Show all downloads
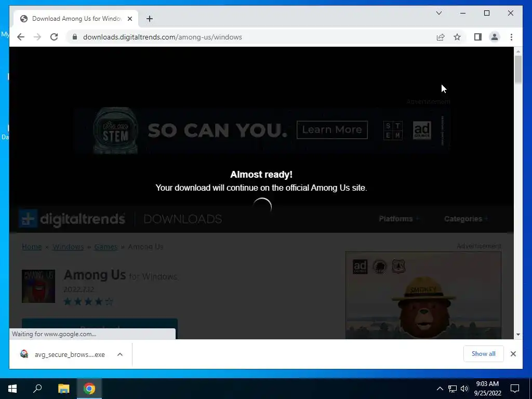This screenshot has width=532, height=399. pyautogui.click(x=484, y=354)
